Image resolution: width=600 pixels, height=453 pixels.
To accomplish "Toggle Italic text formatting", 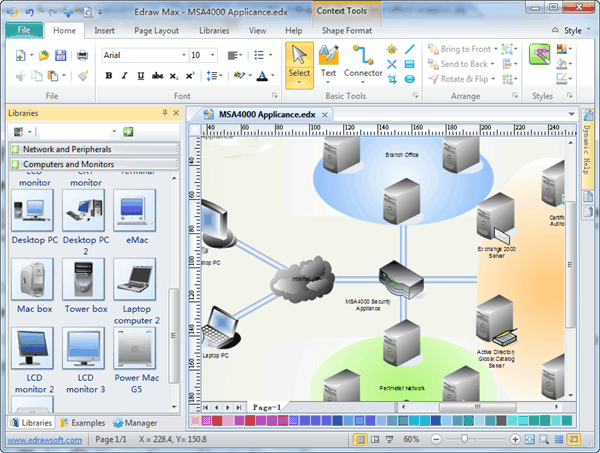I will coord(124,75).
